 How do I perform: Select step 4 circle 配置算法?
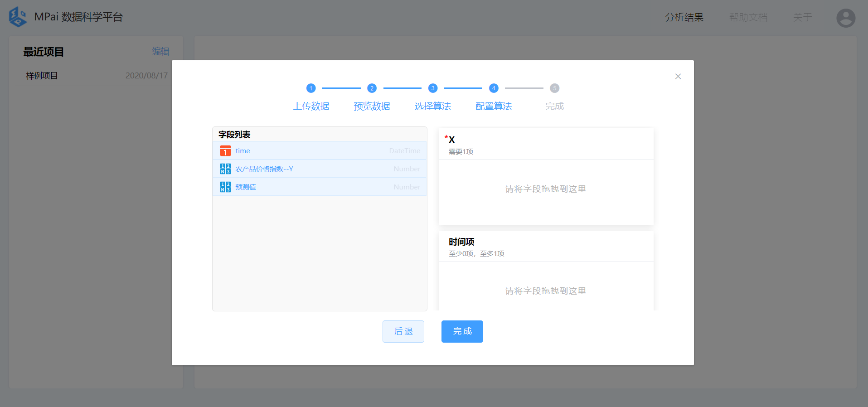tap(494, 88)
